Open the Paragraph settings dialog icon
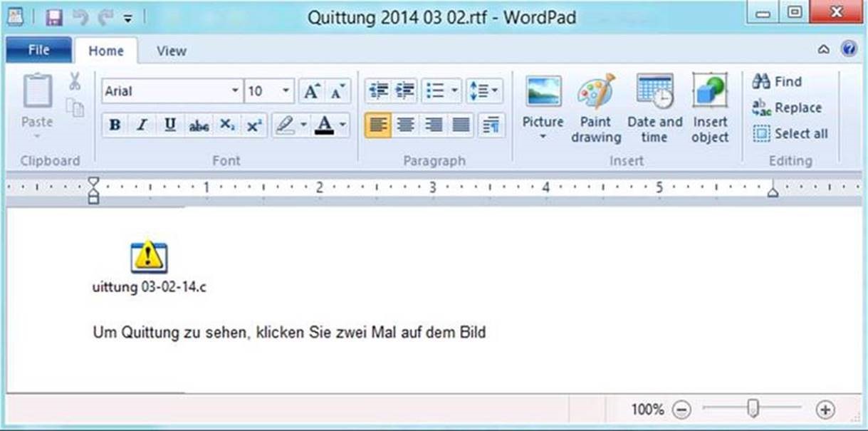 point(491,125)
